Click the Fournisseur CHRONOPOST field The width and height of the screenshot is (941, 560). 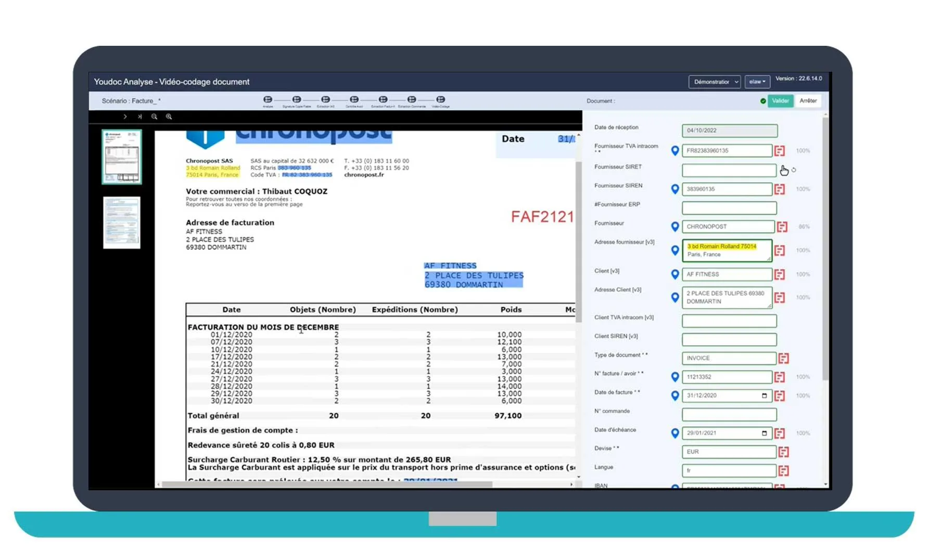(x=728, y=226)
